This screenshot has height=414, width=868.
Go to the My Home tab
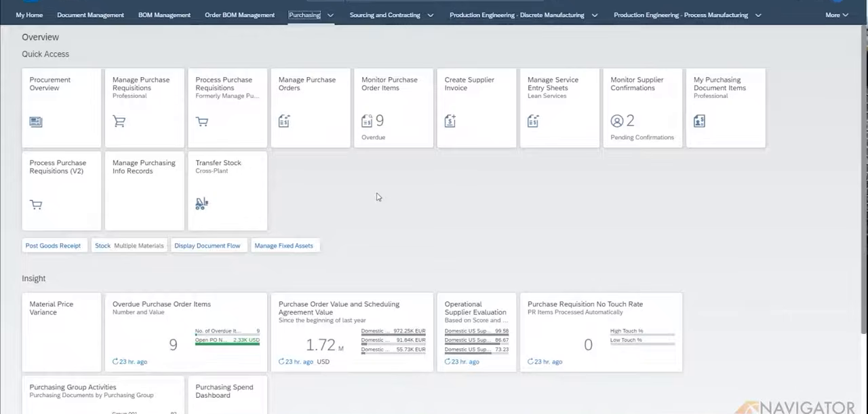pyautogui.click(x=29, y=15)
